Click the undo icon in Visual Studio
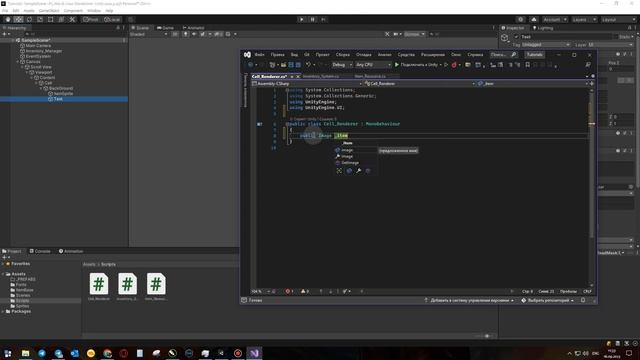 pos(309,65)
